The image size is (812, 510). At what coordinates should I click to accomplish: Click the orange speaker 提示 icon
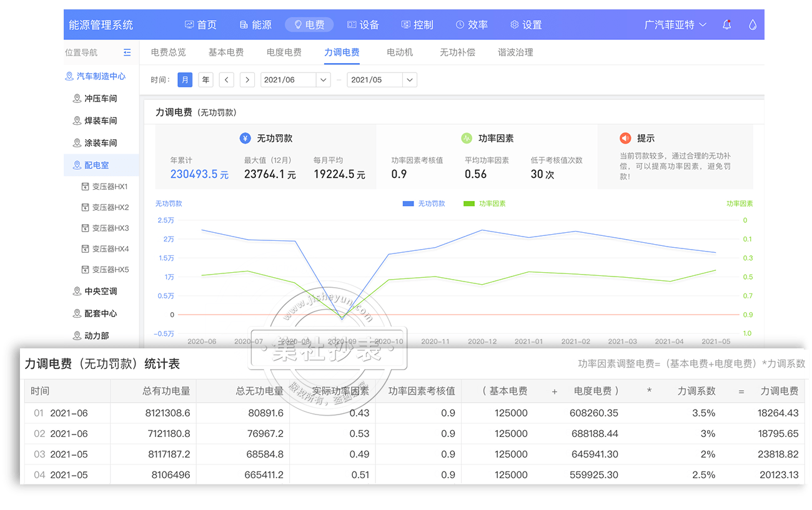[x=625, y=139]
